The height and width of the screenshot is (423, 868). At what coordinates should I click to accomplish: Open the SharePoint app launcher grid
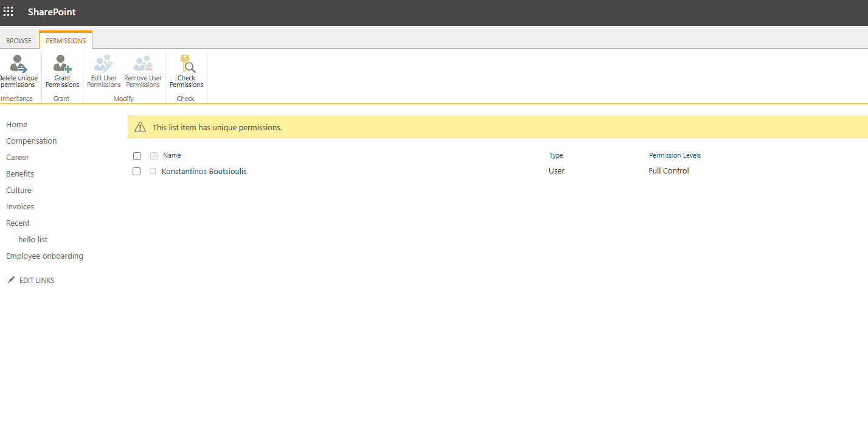9,12
